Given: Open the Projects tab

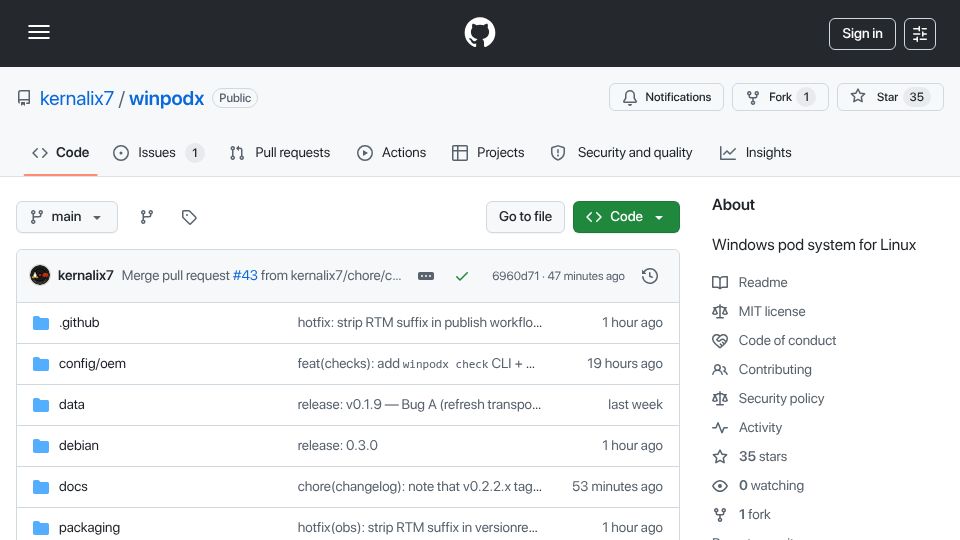Looking at the screenshot, I should pos(488,152).
